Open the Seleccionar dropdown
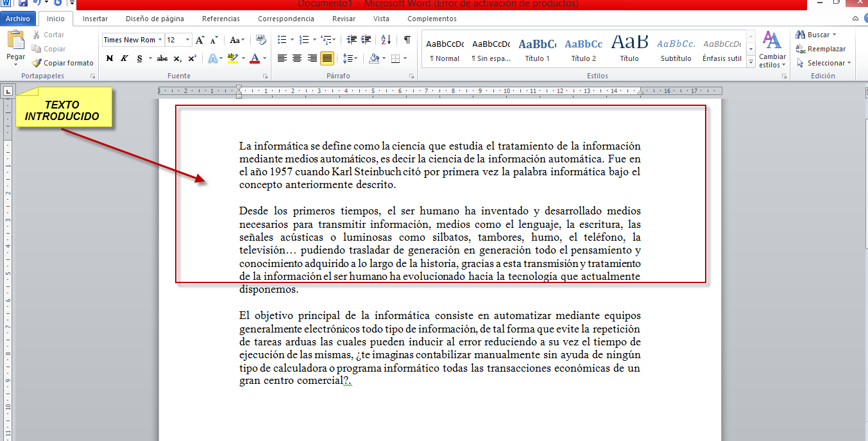868x441 pixels. [x=824, y=63]
